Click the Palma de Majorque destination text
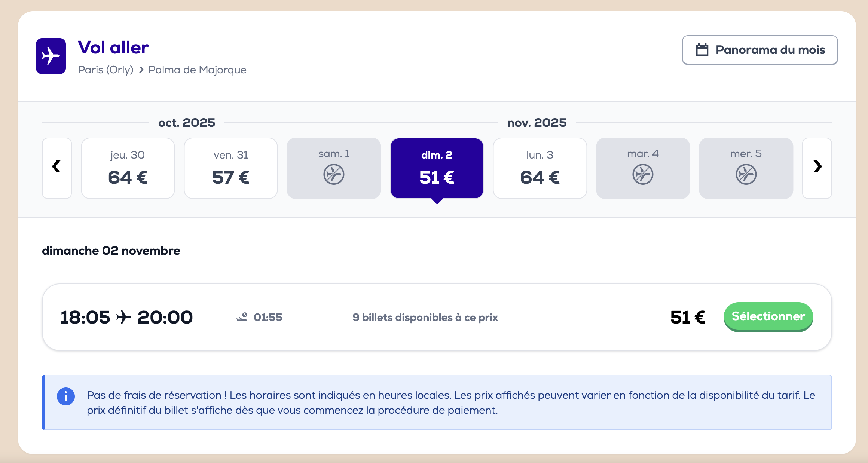 pos(197,70)
